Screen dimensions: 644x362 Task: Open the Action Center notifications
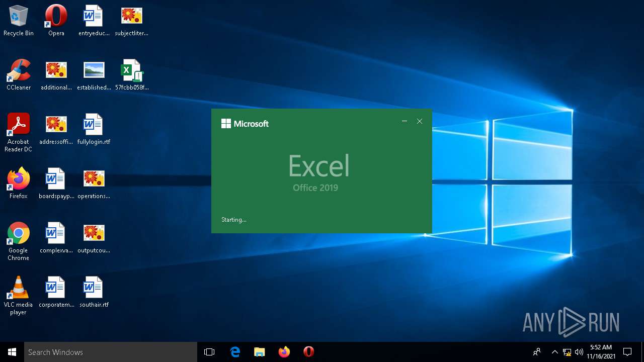click(x=627, y=352)
